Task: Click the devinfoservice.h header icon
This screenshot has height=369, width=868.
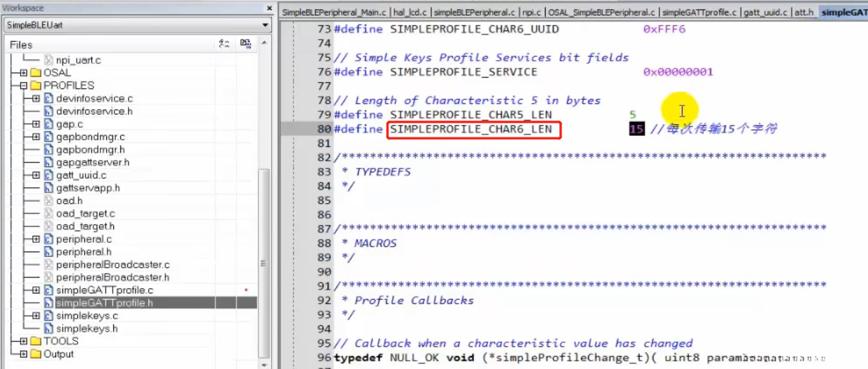Action: click(x=49, y=111)
